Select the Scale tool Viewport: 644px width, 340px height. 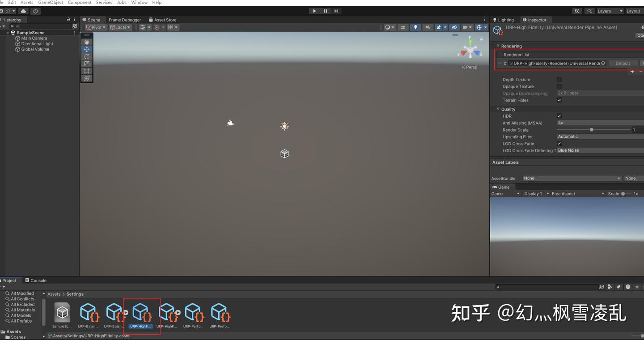click(87, 64)
